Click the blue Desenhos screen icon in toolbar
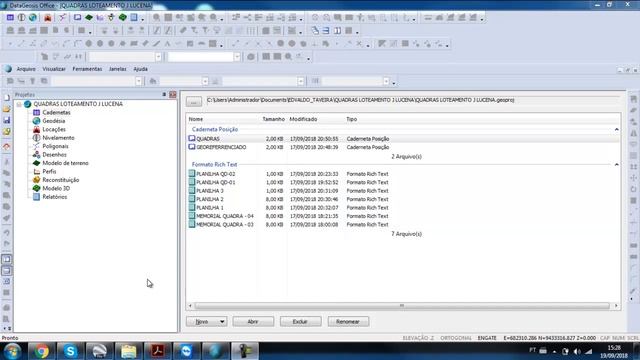 point(77,18)
